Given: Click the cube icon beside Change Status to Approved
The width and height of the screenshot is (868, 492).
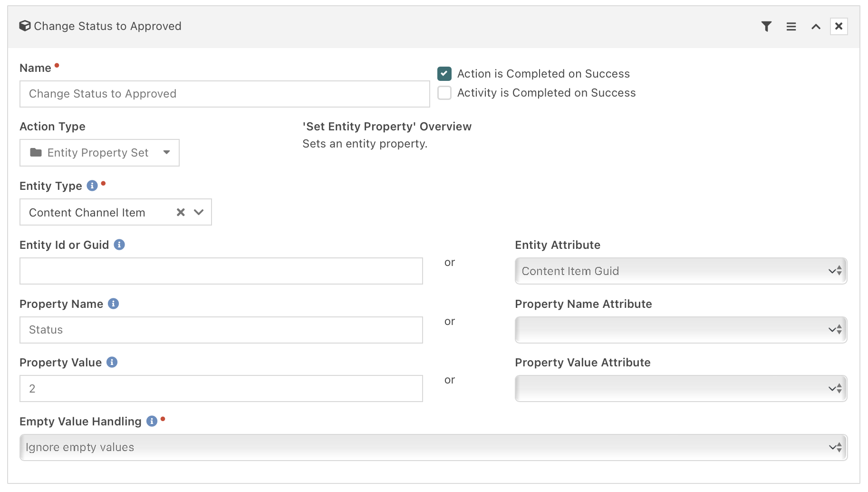Looking at the screenshot, I should pos(25,26).
